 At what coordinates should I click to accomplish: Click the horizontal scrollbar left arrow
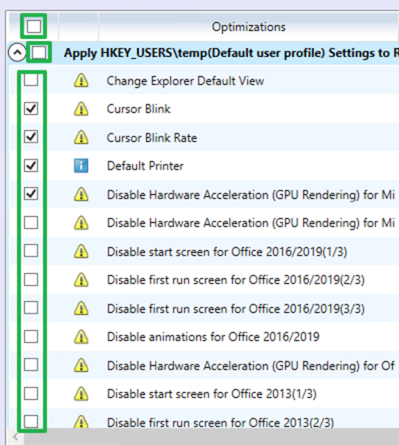point(15,437)
